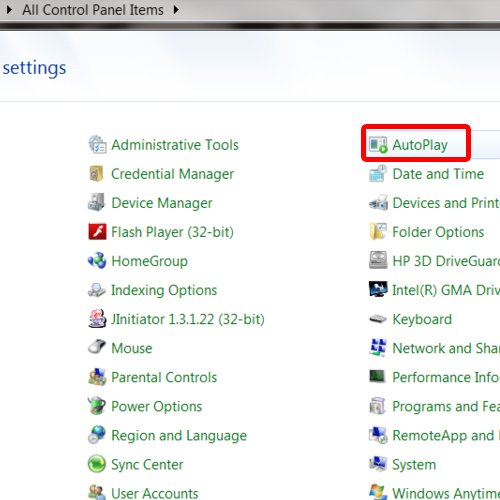Click the Windows Anytime Upgrade flag icon

[x=378, y=492]
